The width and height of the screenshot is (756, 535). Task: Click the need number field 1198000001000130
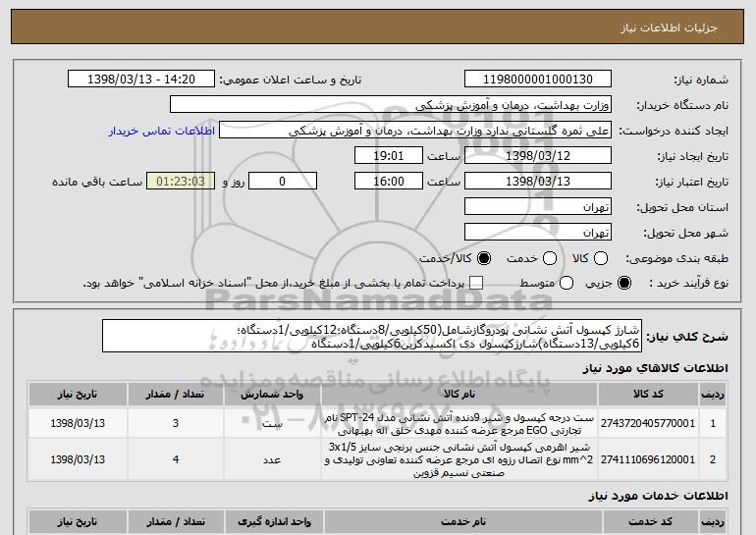coord(538,80)
